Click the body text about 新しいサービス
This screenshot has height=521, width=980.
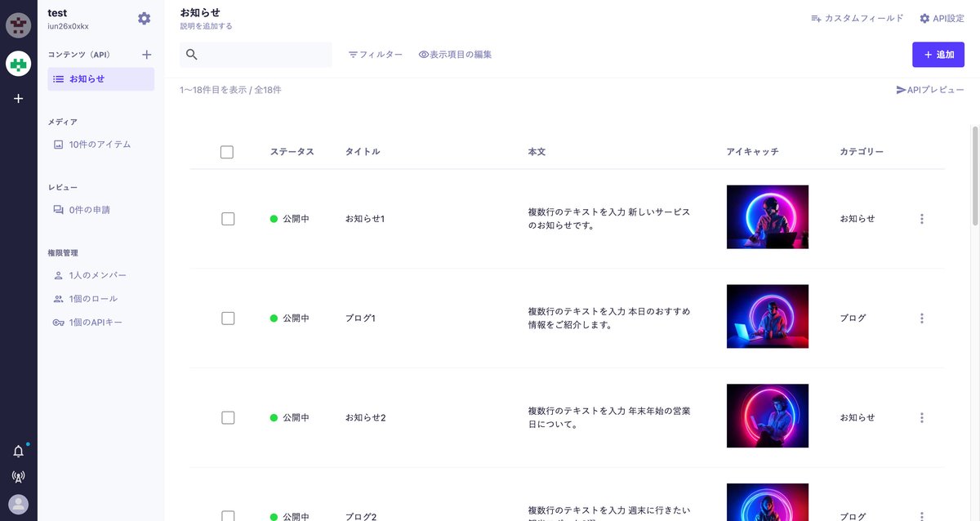[609, 219]
